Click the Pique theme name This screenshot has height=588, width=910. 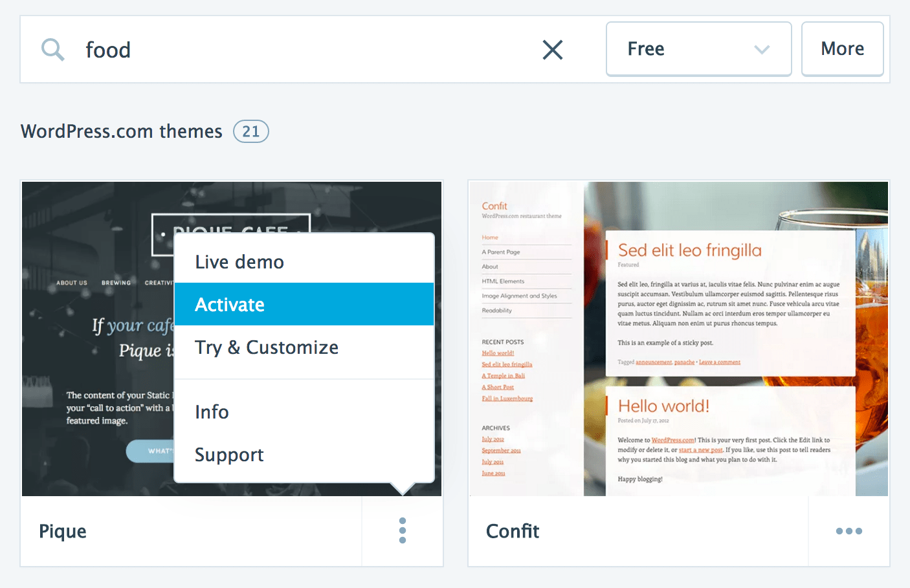coord(63,531)
